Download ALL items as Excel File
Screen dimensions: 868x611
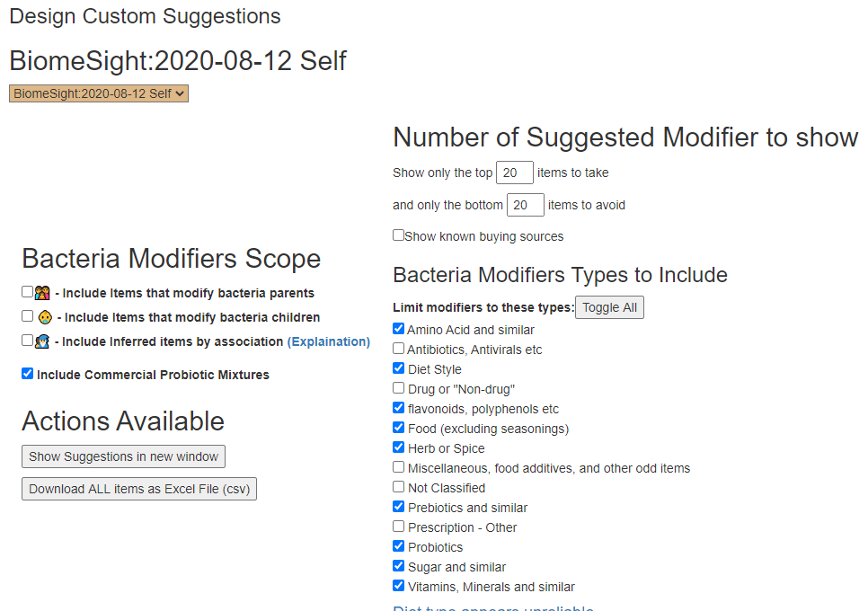point(139,489)
